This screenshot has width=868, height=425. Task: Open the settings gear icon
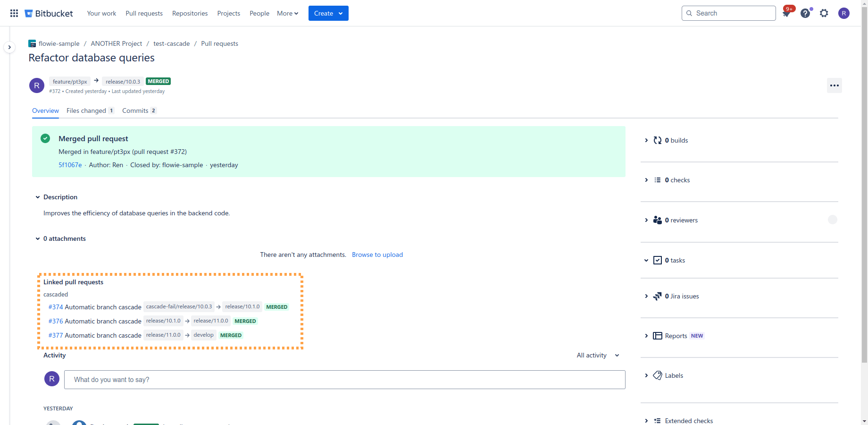point(824,13)
